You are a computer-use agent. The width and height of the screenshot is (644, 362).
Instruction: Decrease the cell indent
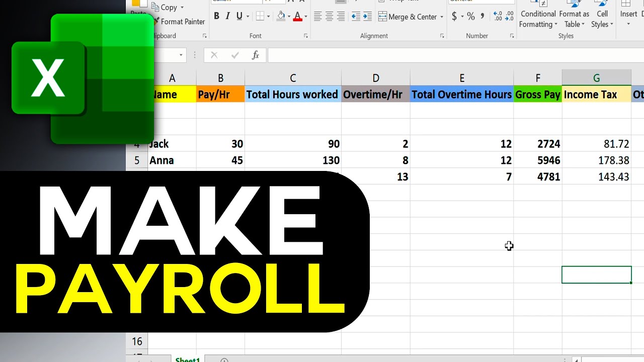(356, 17)
